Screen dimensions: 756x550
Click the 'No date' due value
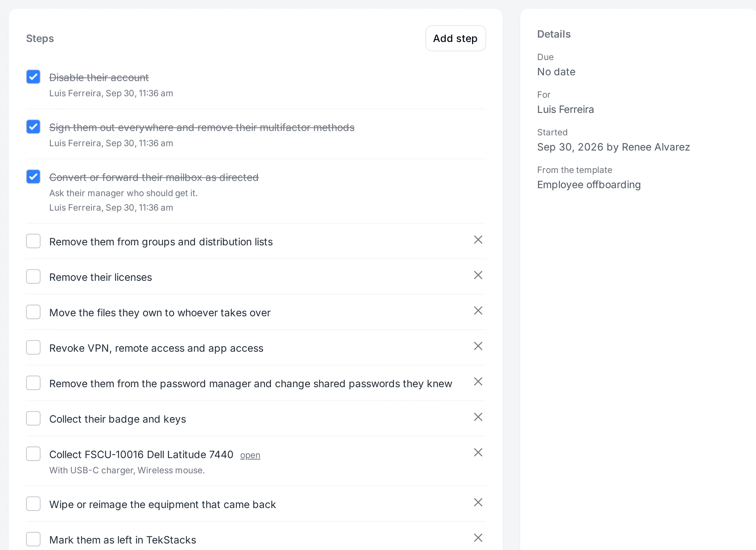click(x=556, y=72)
